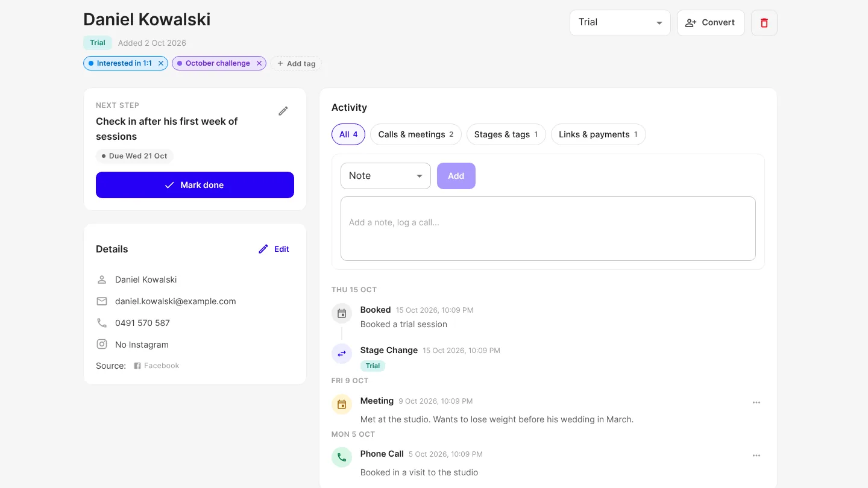
Task: Click 'Booked in a visit to the studio'
Action: [419, 472]
